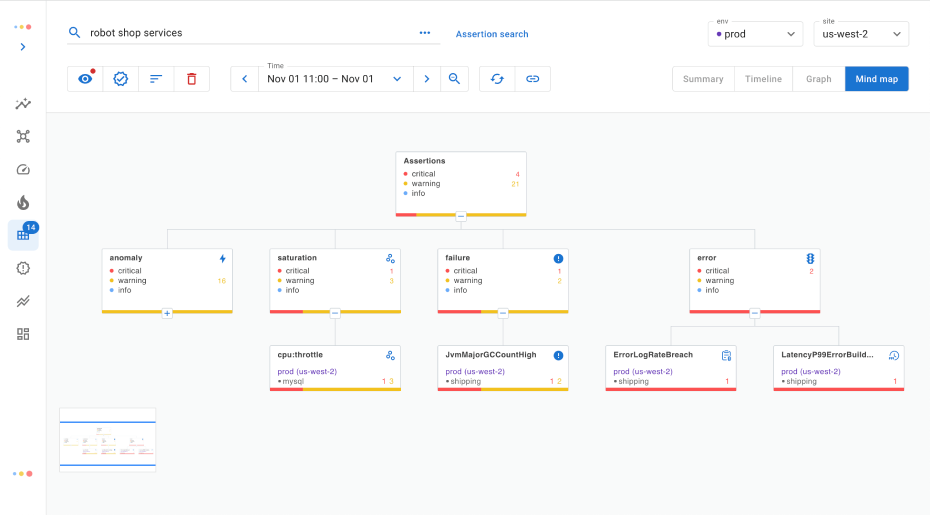The width and height of the screenshot is (930, 515).
Task: Open the topology graph sidebar icon
Action: coord(23,136)
